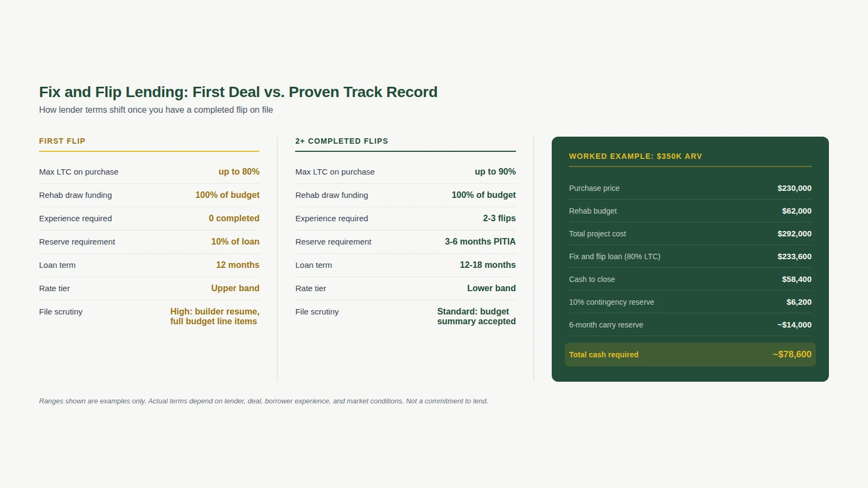Click the '12-18 months' loan term
Viewport: 868px width, 488px height.
pos(488,265)
